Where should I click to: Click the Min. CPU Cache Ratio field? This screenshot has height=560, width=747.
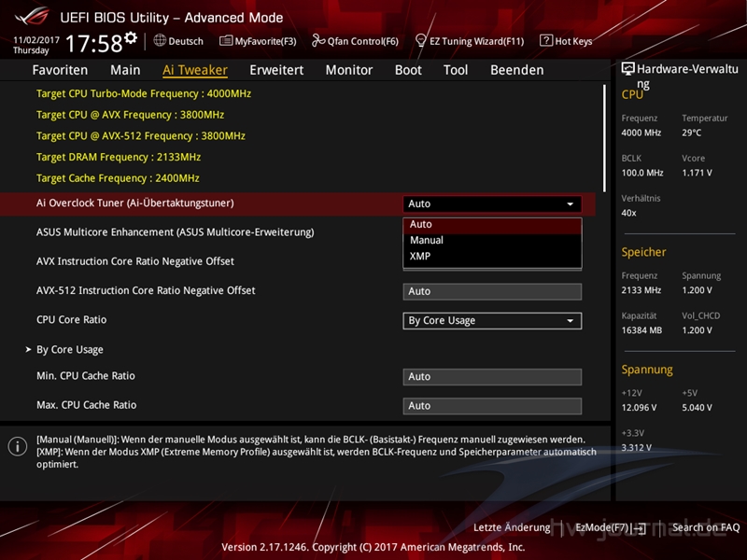(492, 377)
